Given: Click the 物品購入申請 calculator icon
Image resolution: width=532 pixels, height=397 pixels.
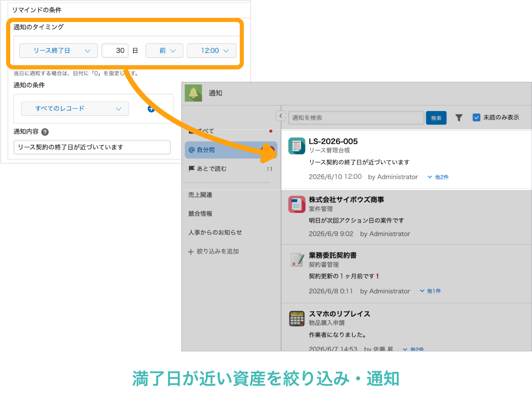Looking at the screenshot, I should click(x=297, y=318).
